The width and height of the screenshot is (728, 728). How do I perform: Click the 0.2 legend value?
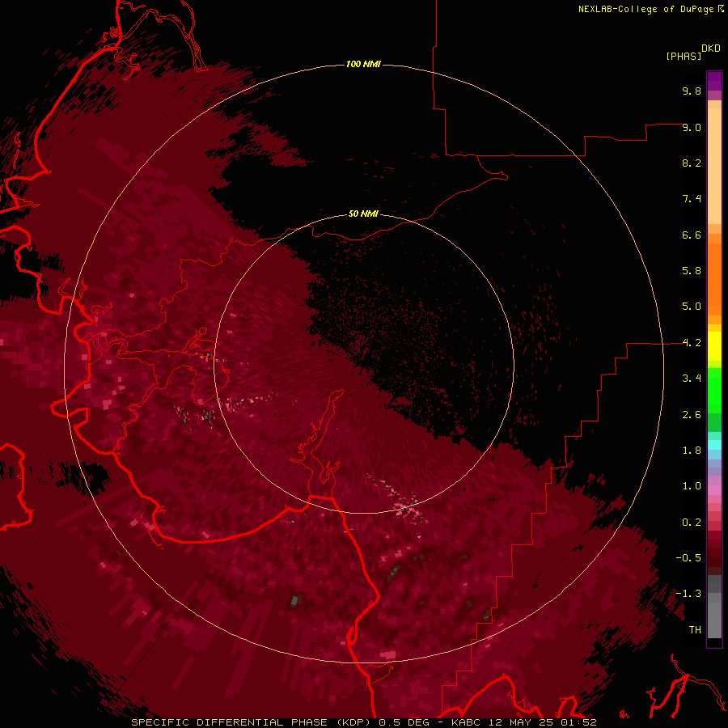pyautogui.click(x=692, y=523)
